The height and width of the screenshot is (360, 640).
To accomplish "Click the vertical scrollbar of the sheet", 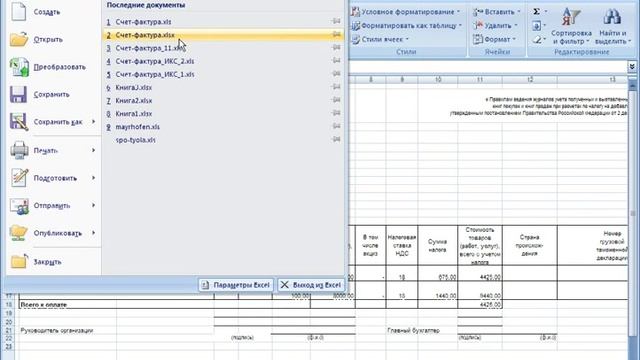I will [x=633, y=212].
